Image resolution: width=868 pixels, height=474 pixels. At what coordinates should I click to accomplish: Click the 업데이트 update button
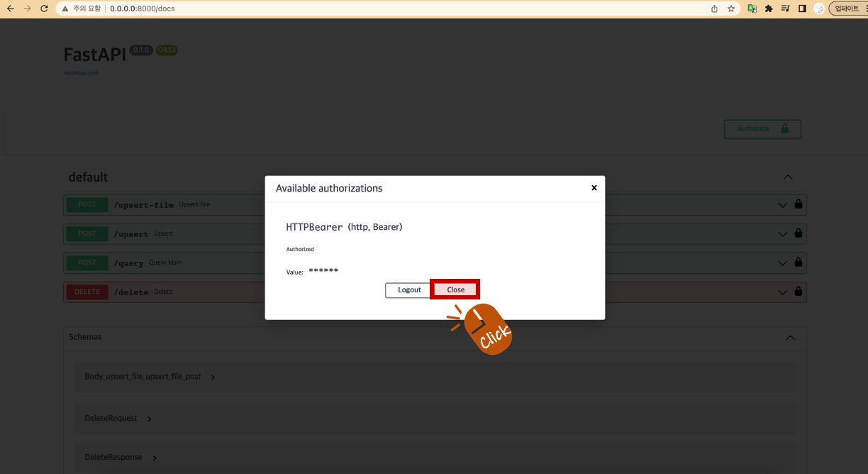847,9
